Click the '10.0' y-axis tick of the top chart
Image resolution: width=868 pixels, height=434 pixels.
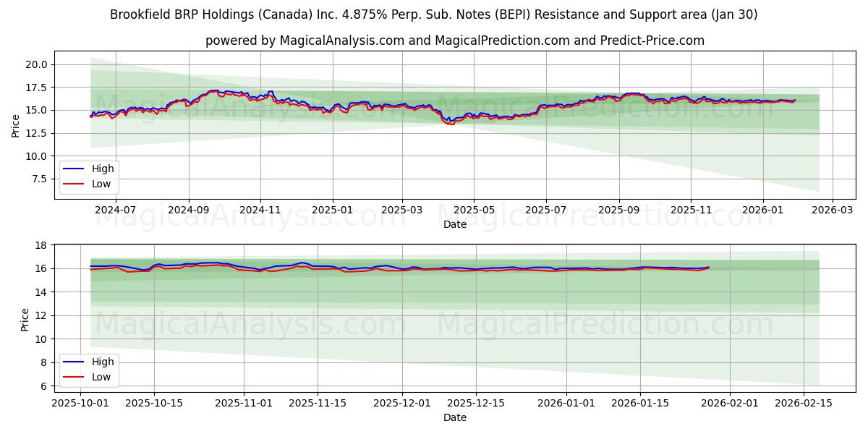coord(38,156)
